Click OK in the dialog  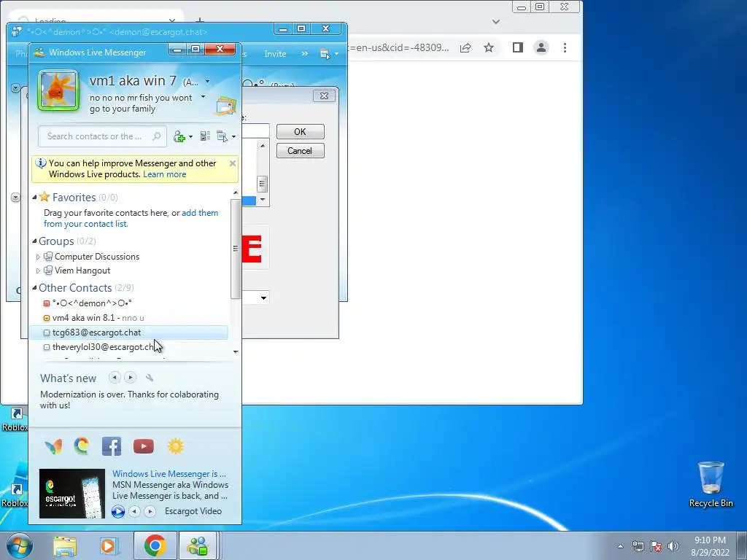(x=300, y=132)
